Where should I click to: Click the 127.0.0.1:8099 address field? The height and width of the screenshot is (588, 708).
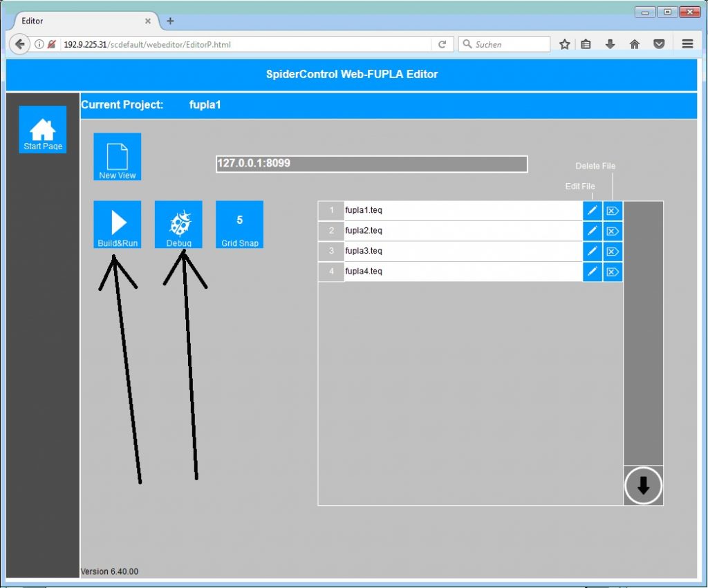[x=371, y=164]
